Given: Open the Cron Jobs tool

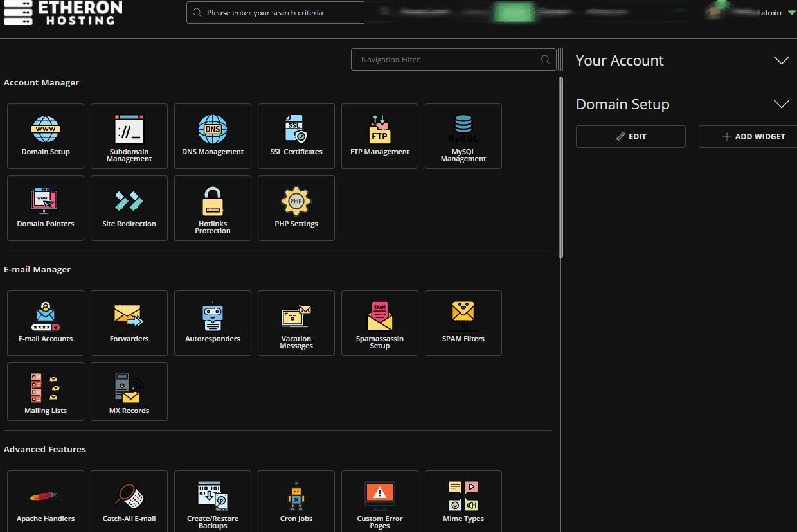Looking at the screenshot, I should click(296, 502).
